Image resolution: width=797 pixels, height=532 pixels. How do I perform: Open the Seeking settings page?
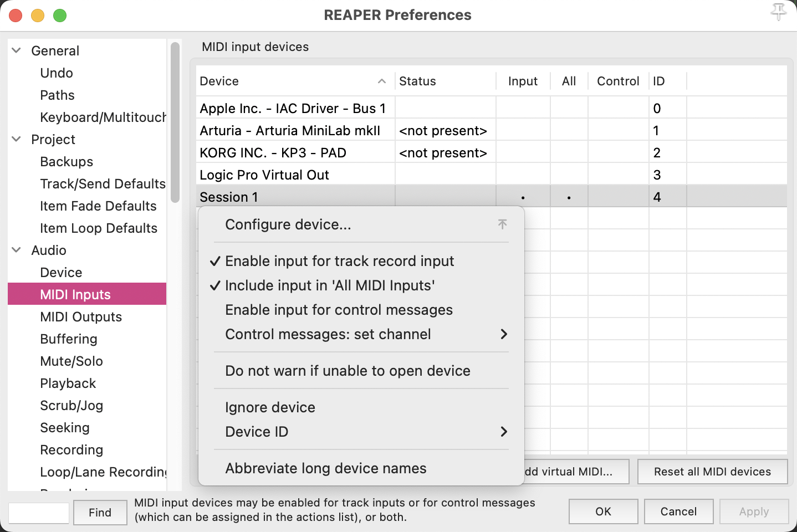tap(65, 427)
